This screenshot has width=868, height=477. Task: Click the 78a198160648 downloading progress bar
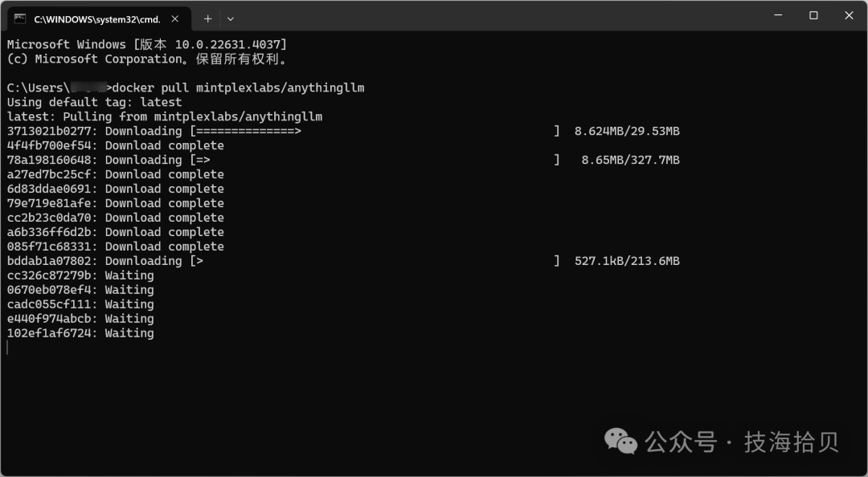point(375,160)
